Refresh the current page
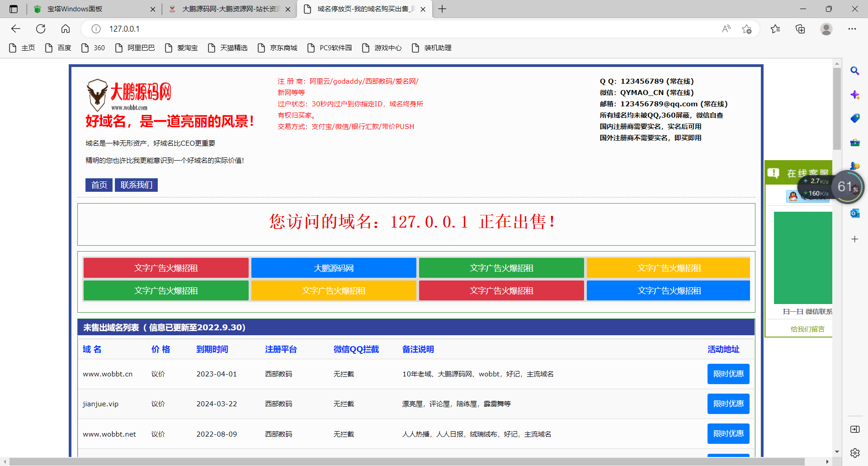Image resolution: width=868 pixels, height=466 pixels. (x=41, y=29)
